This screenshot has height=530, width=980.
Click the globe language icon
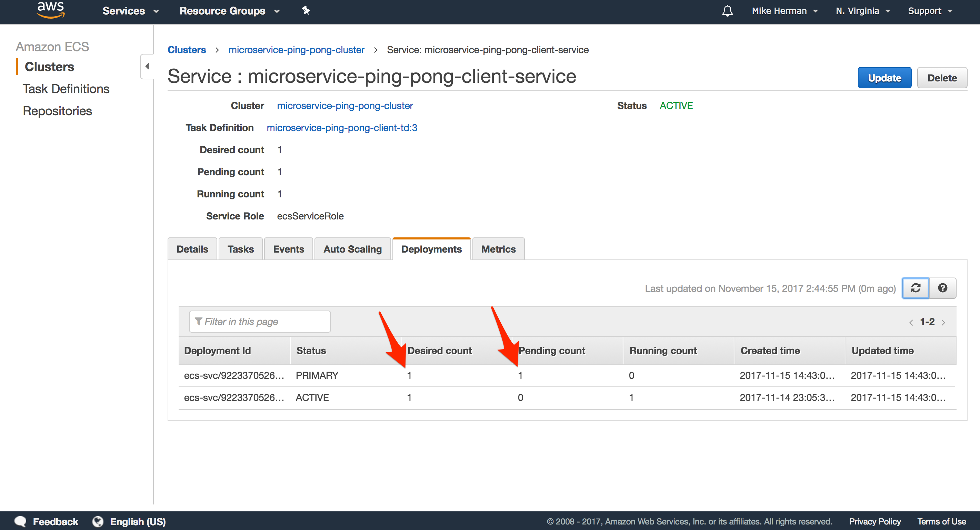pos(98,521)
